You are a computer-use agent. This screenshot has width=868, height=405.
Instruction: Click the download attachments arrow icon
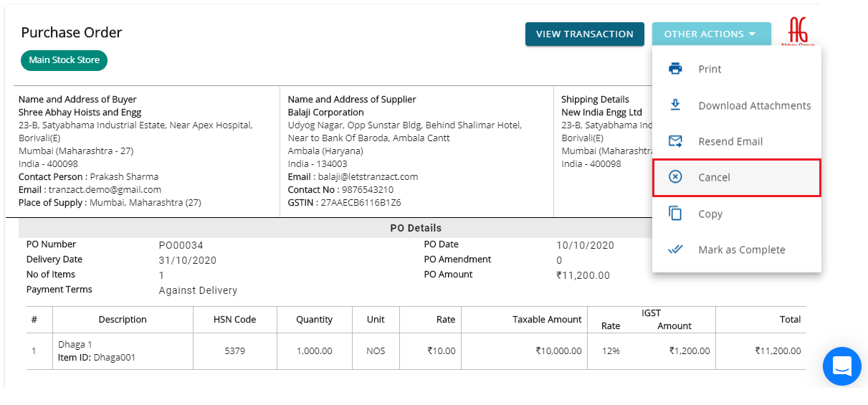pyautogui.click(x=675, y=105)
